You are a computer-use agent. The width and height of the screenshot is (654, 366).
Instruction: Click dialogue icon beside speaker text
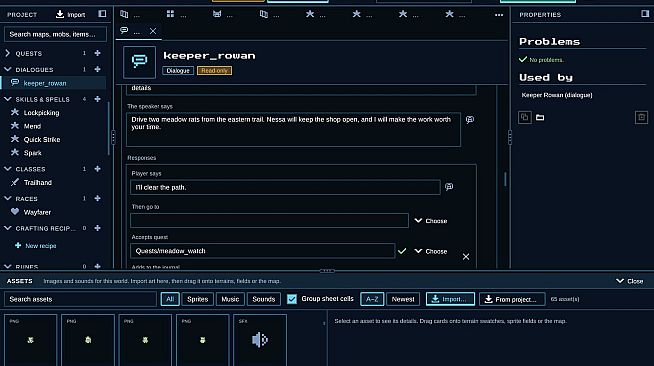(470, 120)
